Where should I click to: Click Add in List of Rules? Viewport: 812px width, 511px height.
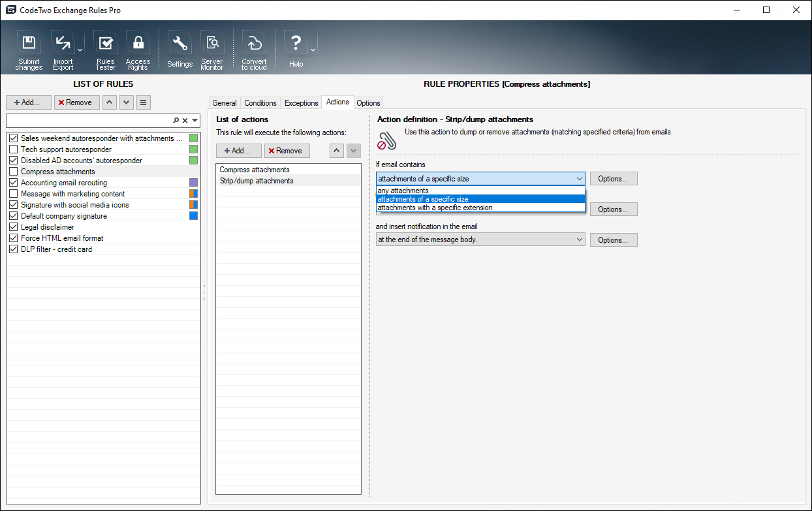tap(29, 102)
